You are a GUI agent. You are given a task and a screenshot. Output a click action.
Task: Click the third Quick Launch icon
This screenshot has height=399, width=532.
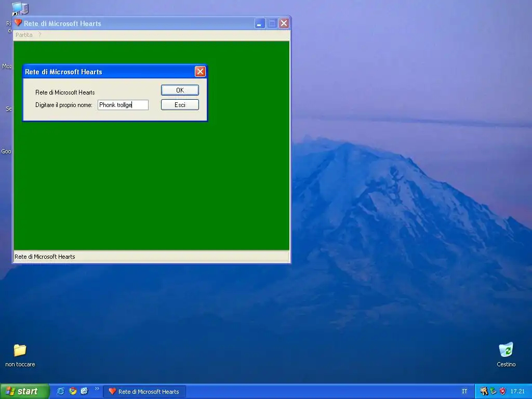click(85, 391)
